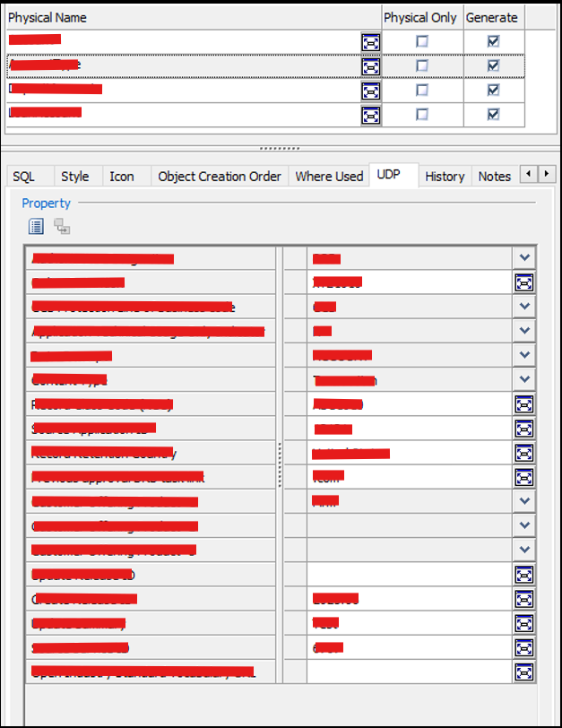
Task: Click the inherit icon beside the property list icon
Action: [x=62, y=227]
